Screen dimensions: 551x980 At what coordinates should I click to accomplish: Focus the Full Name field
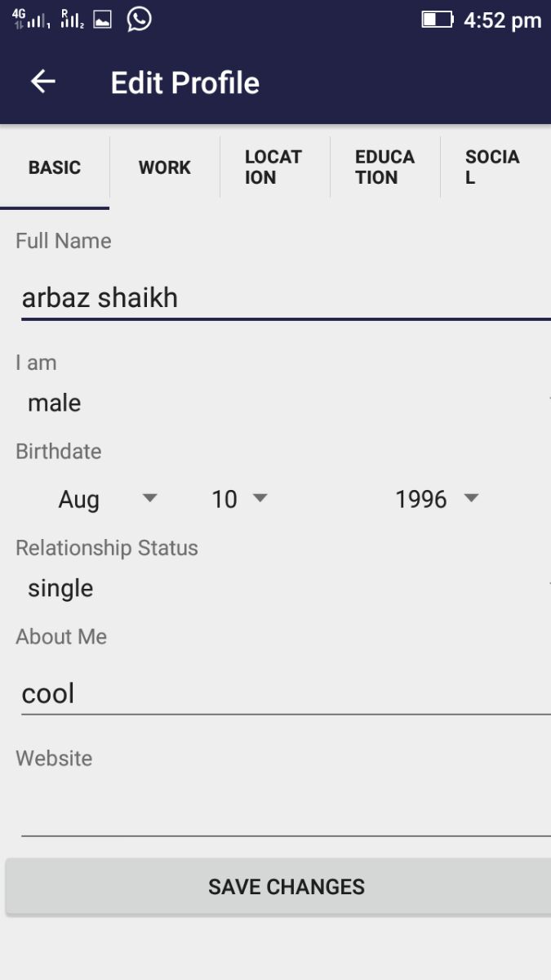pos(286,298)
